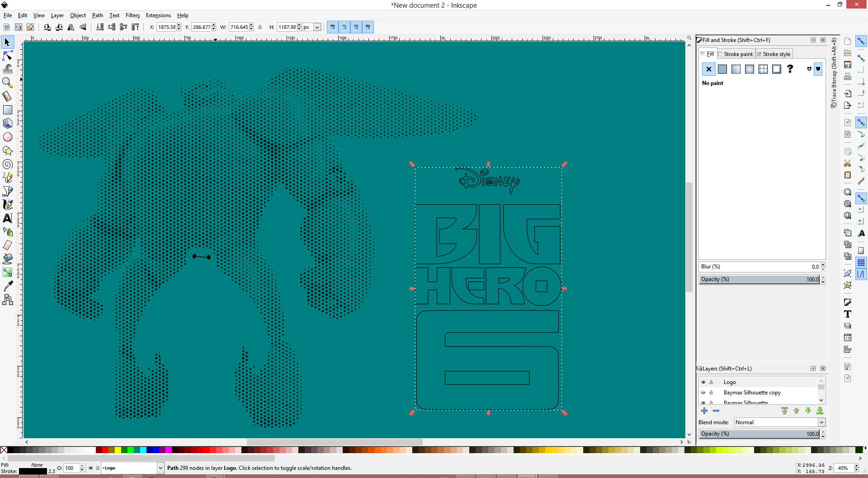868x478 pixels.
Task: Select the Calligraphy tool
Action: click(x=7, y=205)
